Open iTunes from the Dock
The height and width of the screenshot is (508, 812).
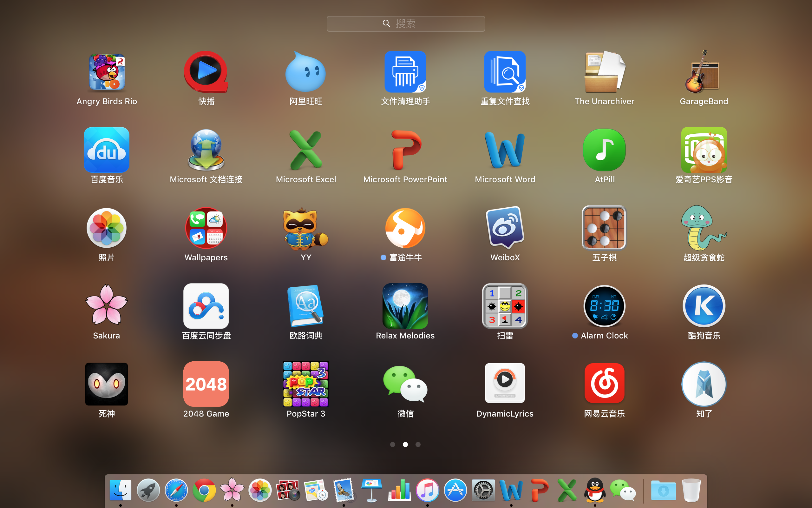tap(428, 490)
